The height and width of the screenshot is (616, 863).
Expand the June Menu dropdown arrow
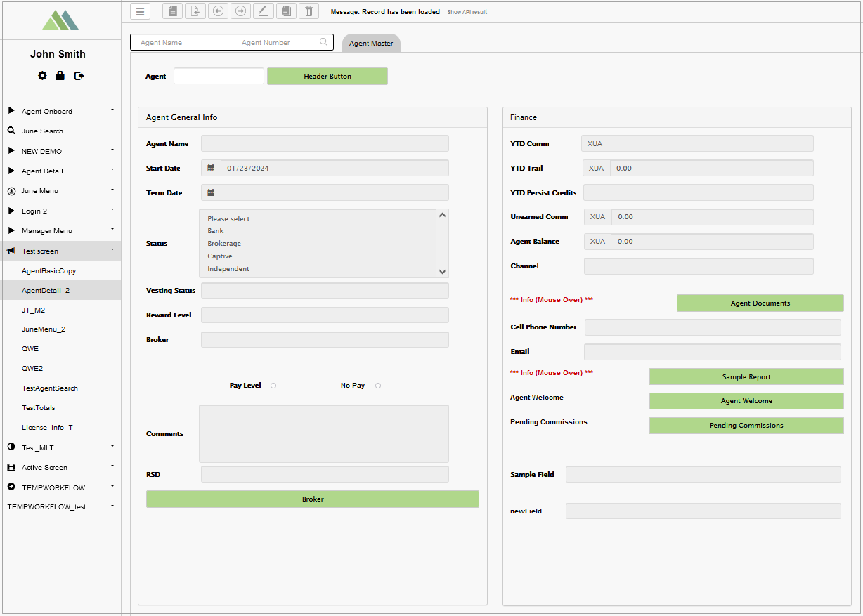(x=112, y=190)
